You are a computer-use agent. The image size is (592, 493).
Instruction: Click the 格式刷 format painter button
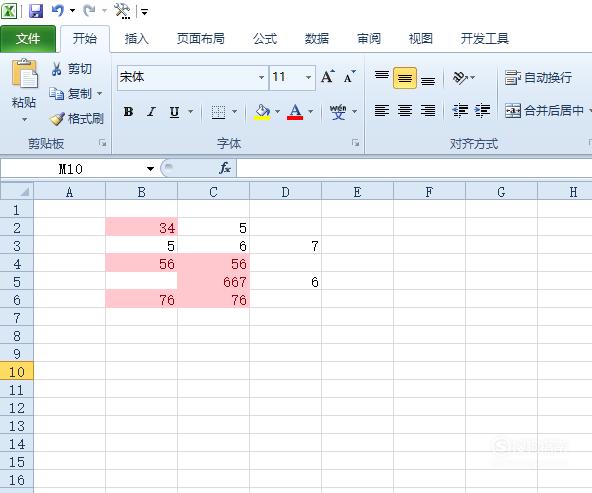(77, 119)
